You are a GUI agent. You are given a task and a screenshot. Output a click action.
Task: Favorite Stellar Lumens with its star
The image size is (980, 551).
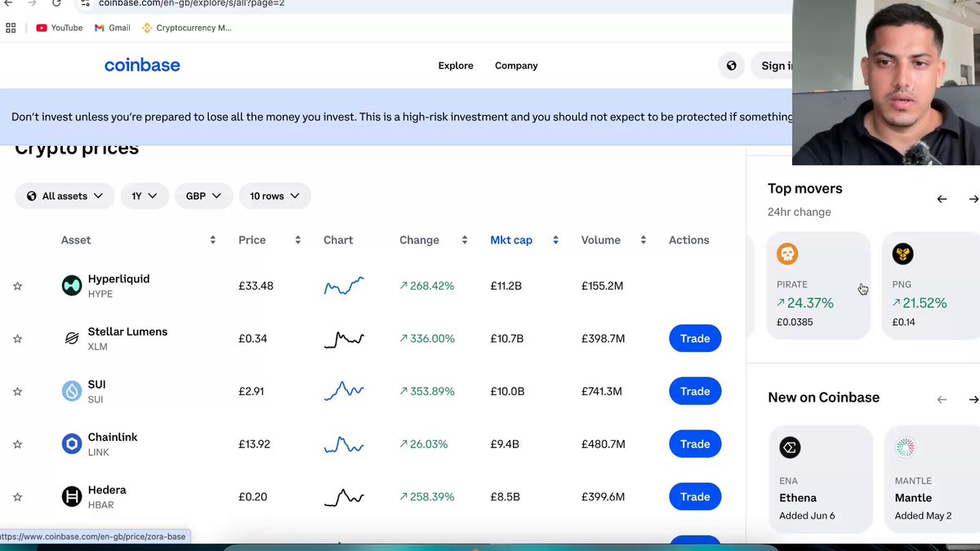pyautogui.click(x=17, y=339)
